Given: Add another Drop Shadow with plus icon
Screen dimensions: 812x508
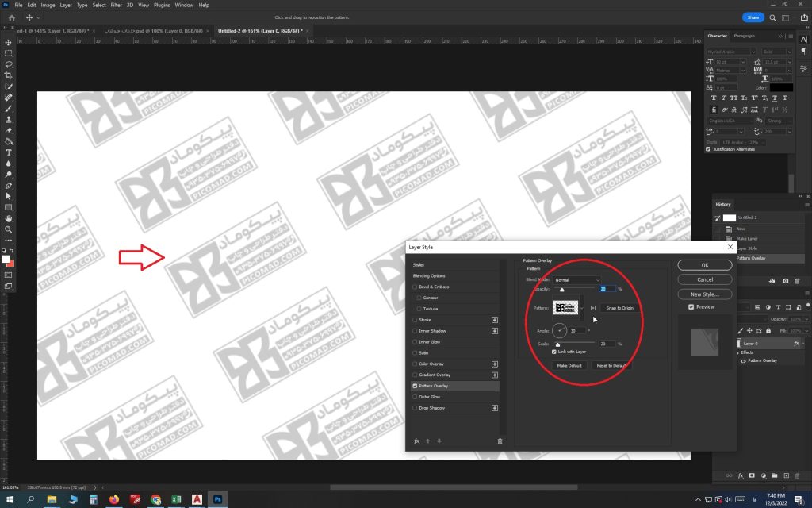Looking at the screenshot, I should pos(495,408).
